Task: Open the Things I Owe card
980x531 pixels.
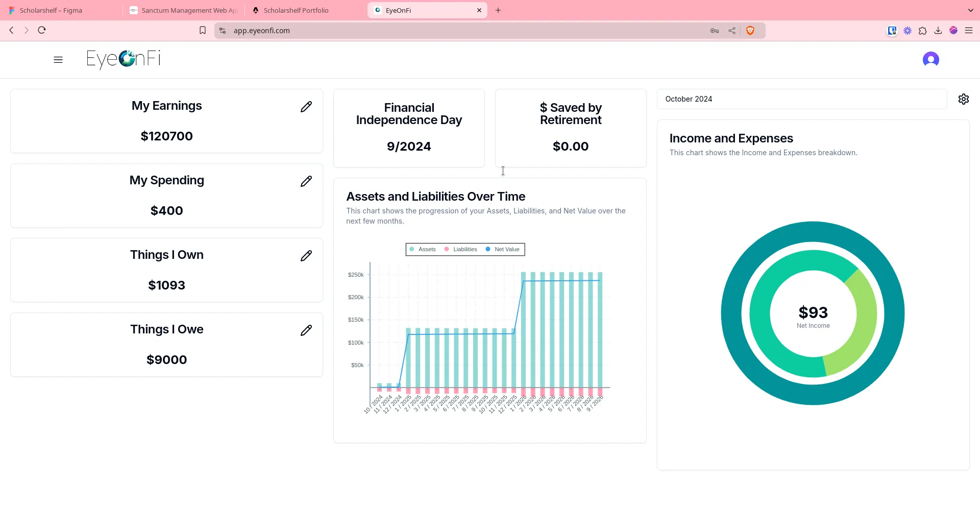Action: 167,345
